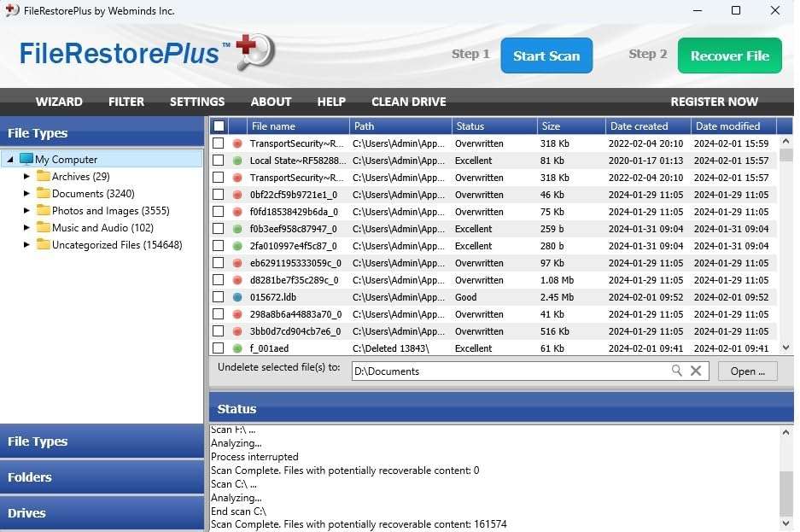
Task: Open the FILTER menu
Action: point(126,102)
